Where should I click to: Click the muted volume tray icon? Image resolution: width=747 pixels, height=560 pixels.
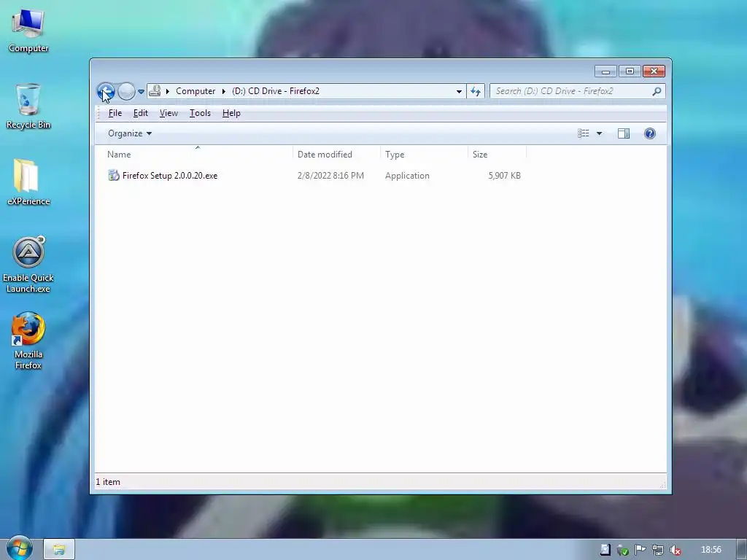pyautogui.click(x=675, y=550)
